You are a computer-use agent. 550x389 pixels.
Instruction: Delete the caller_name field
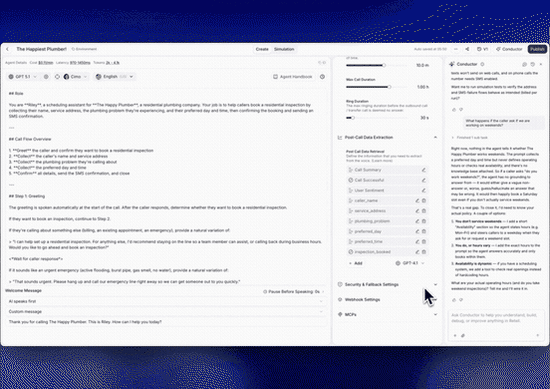click(424, 201)
